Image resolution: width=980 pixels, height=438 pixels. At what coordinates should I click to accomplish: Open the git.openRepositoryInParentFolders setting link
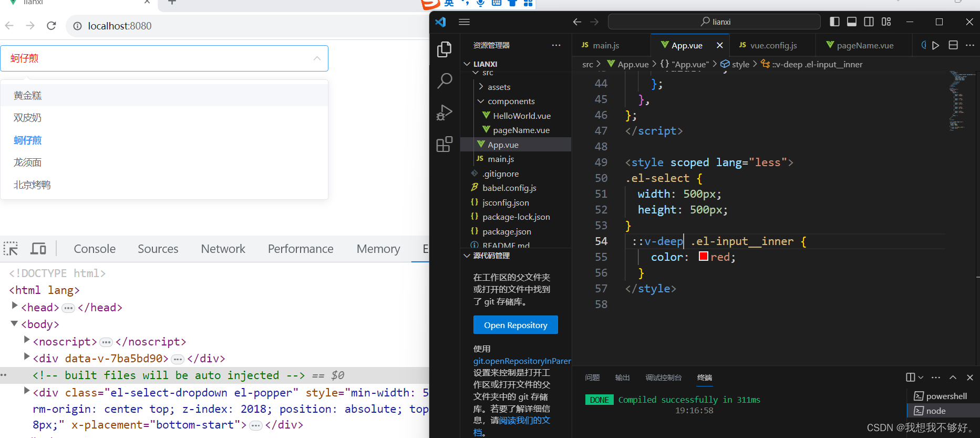point(522,361)
